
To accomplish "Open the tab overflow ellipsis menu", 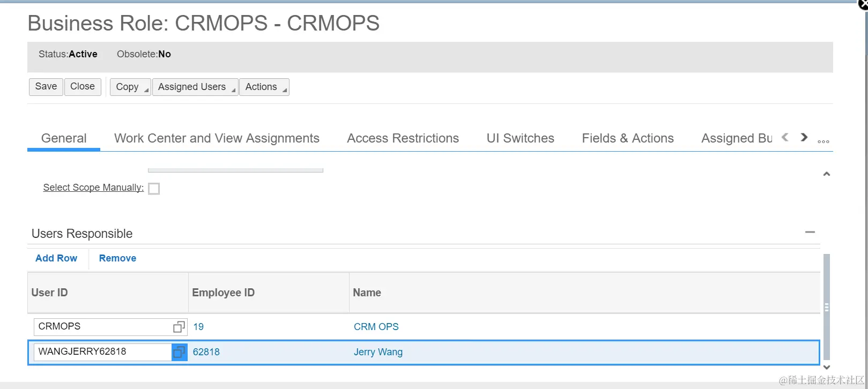I will 824,141.
